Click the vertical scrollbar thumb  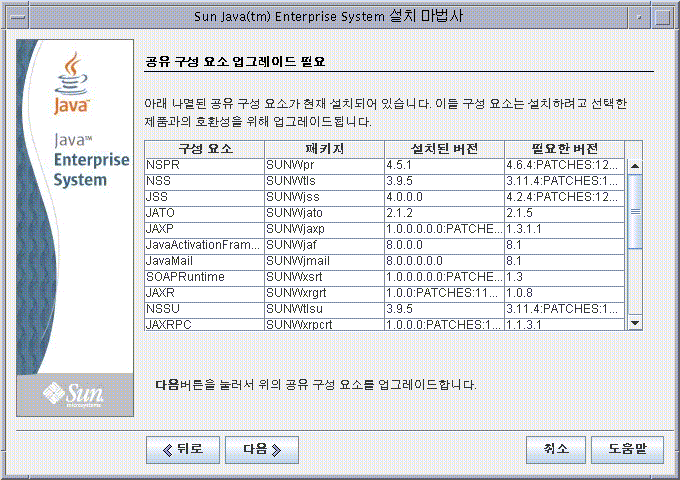coord(635,211)
